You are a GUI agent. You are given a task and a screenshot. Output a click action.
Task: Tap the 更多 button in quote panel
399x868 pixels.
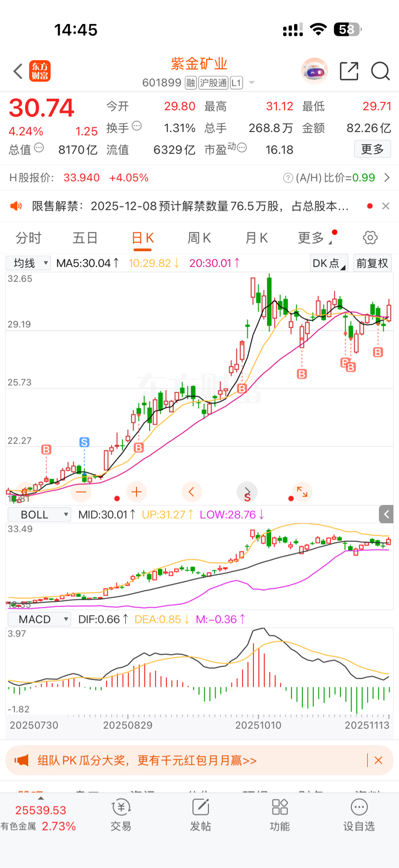coord(373,149)
